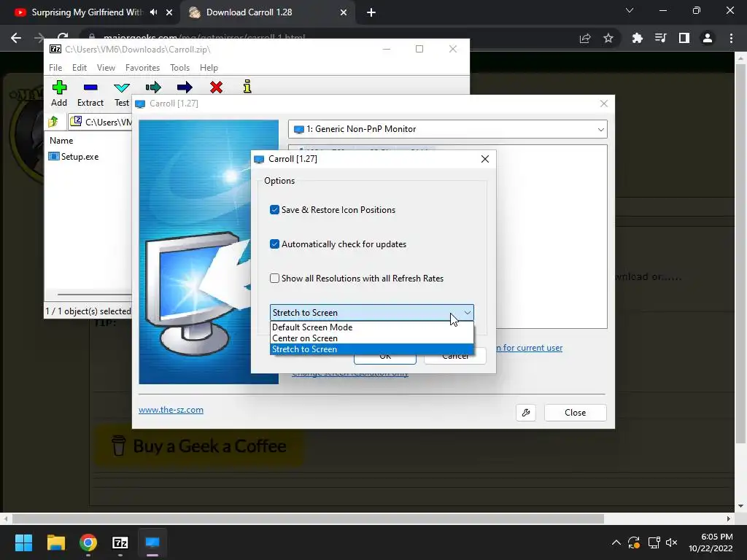Show hidden tray icons chevron
This screenshot has width=747, height=560.
(616, 542)
